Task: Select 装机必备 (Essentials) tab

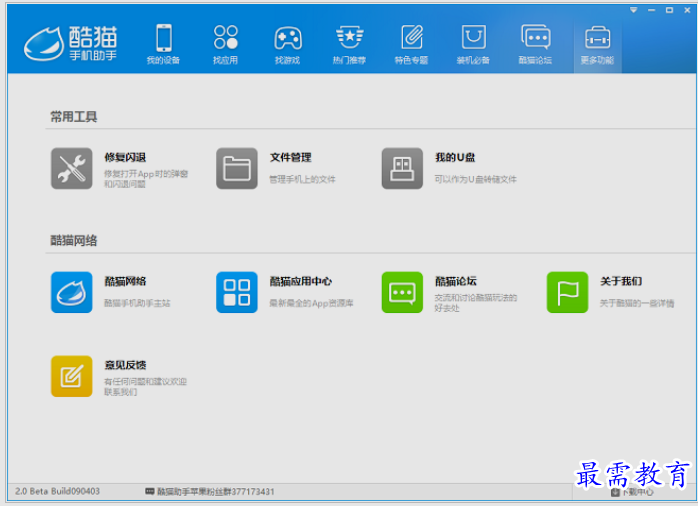Action: pyautogui.click(x=473, y=45)
